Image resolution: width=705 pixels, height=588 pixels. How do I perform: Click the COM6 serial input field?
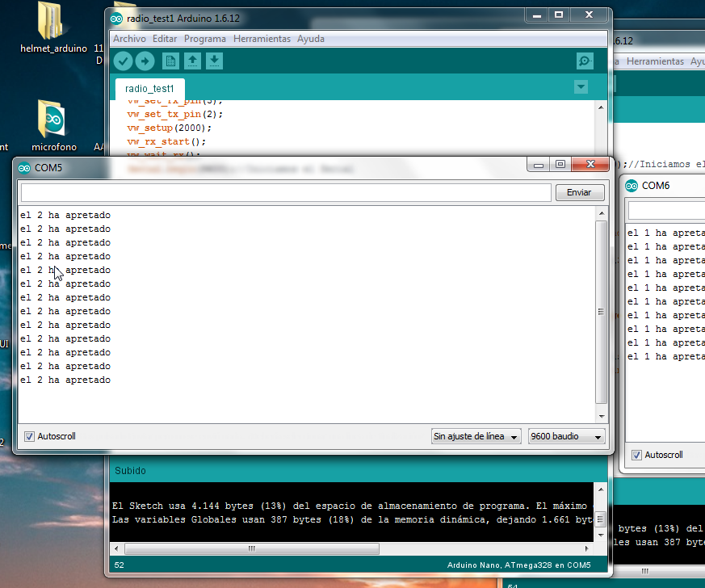(x=667, y=210)
